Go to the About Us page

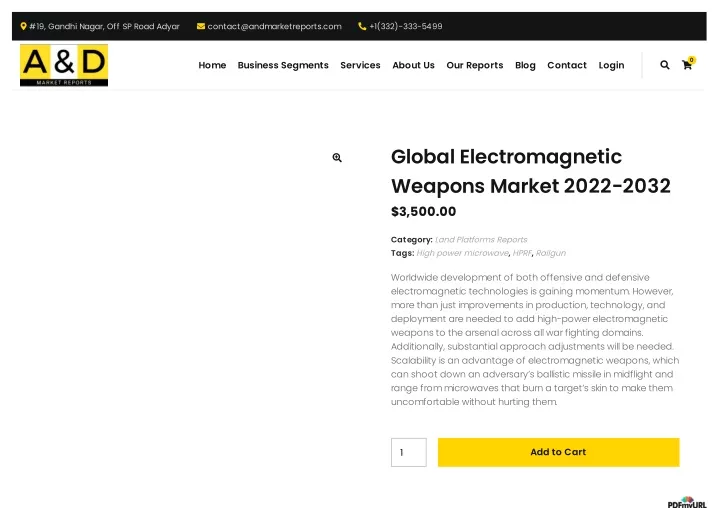click(413, 65)
